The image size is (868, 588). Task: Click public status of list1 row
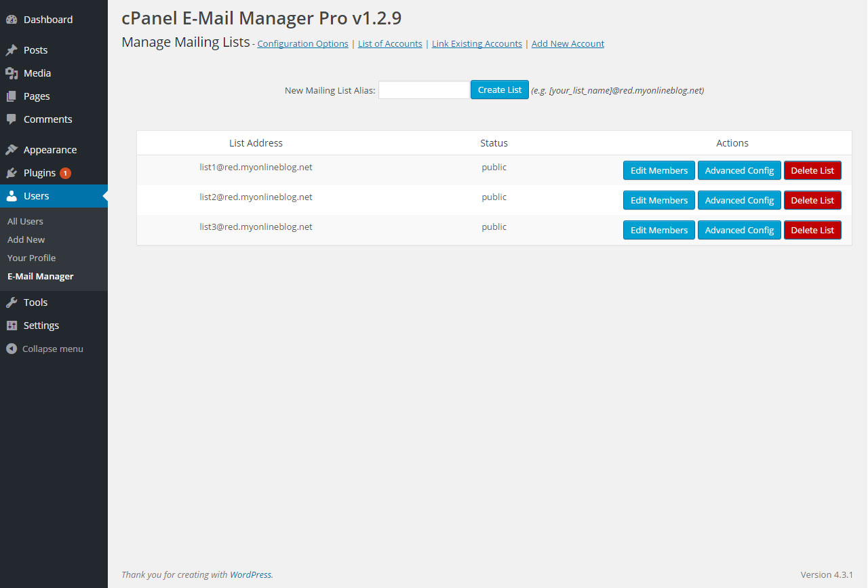[x=494, y=167]
